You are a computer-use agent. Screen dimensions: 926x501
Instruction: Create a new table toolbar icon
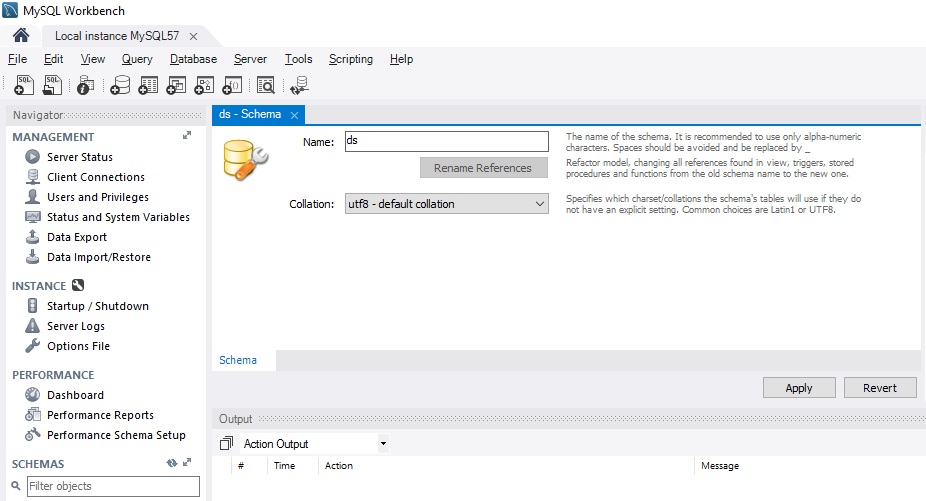(148, 85)
